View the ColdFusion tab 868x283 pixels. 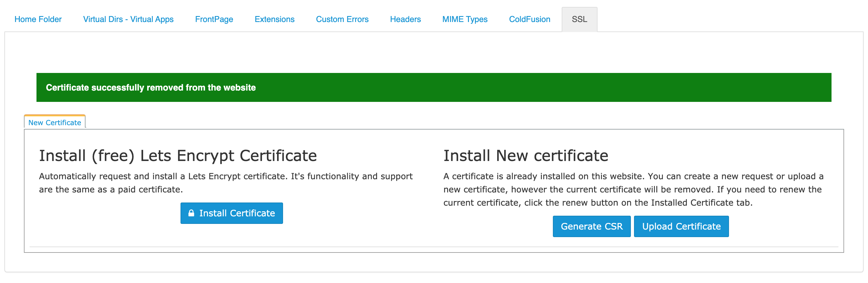pyautogui.click(x=529, y=19)
